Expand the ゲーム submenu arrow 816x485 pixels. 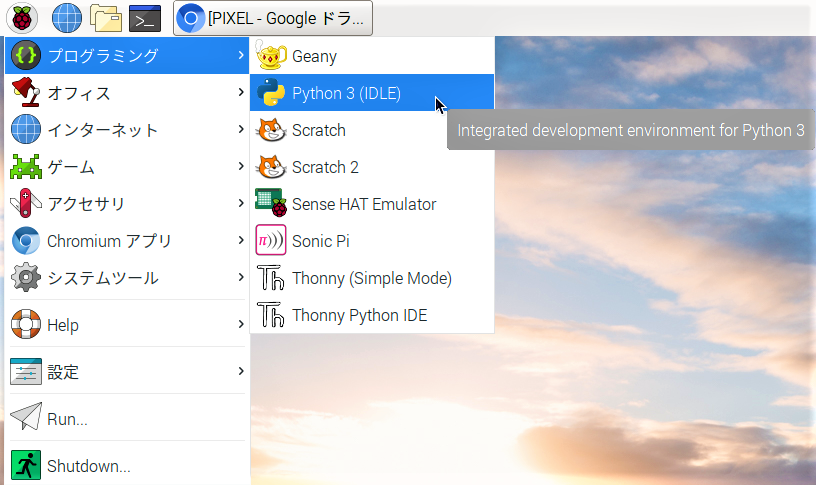(x=240, y=166)
